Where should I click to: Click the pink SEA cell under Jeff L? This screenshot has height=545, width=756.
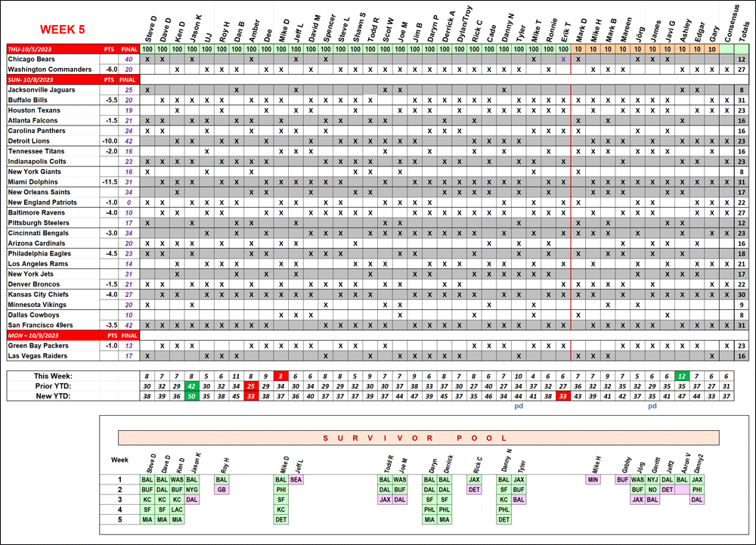(296, 479)
